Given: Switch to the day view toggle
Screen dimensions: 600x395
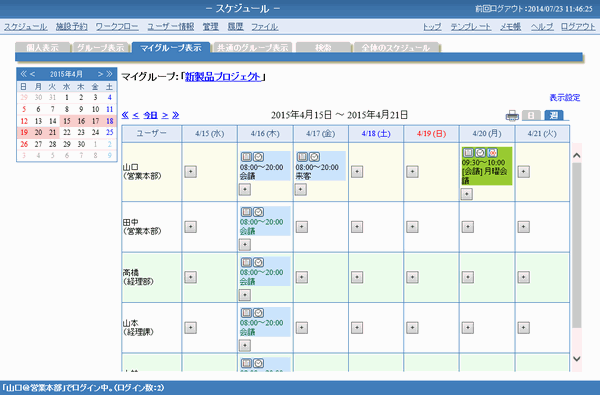Looking at the screenshot, I should pyautogui.click(x=531, y=115).
